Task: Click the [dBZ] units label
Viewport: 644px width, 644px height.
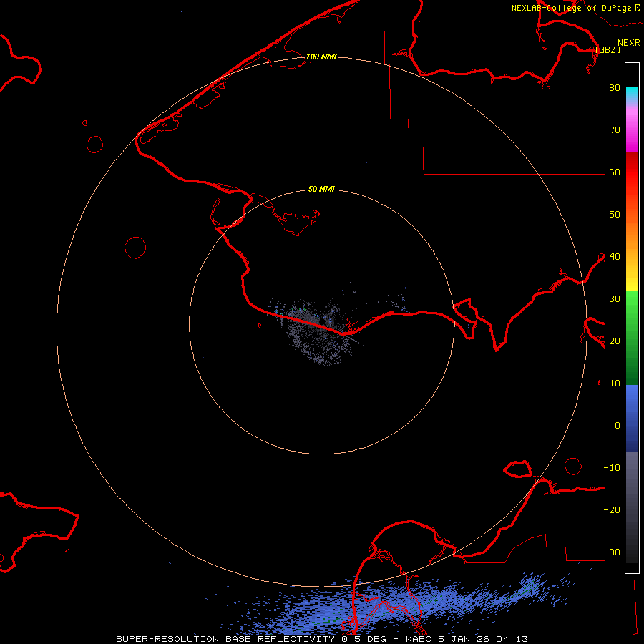Action: click(x=608, y=49)
